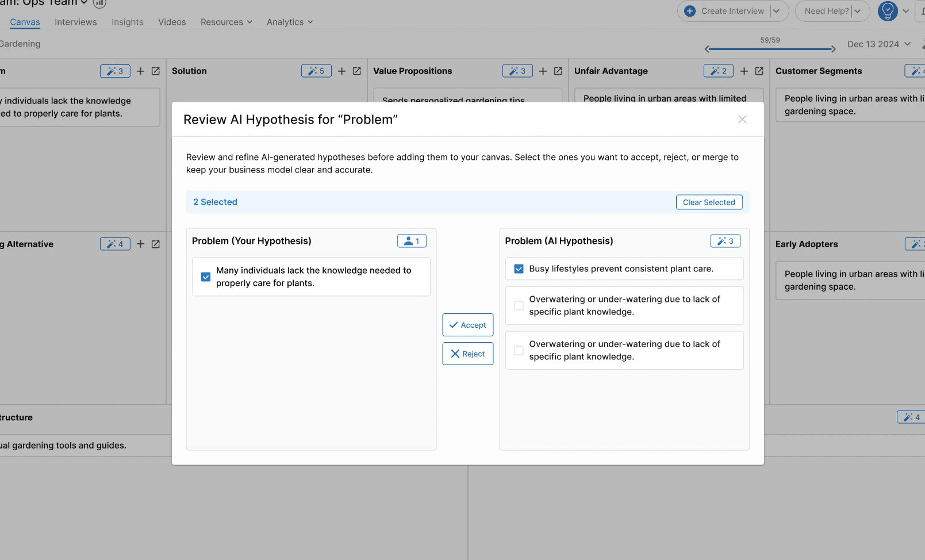Image resolution: width=925 pixels, height=560 pixels.
Task: Add item to Unfair Advantage section
Action: 744,71
